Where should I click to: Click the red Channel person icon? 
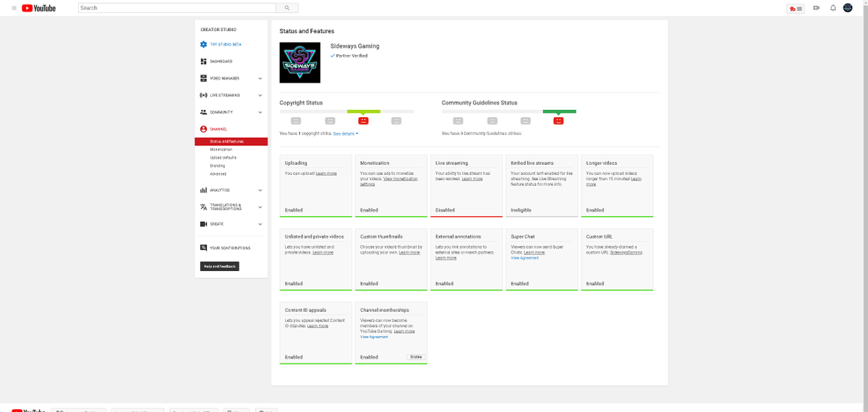tap(203, 129)
